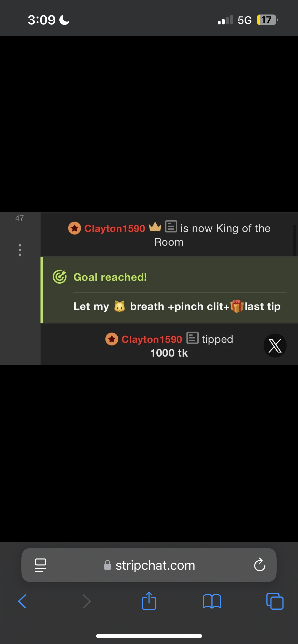Reload the stripchat.com page
This screenshot has height=644, width=298.
pyautogui.click(x=260, y=565)
